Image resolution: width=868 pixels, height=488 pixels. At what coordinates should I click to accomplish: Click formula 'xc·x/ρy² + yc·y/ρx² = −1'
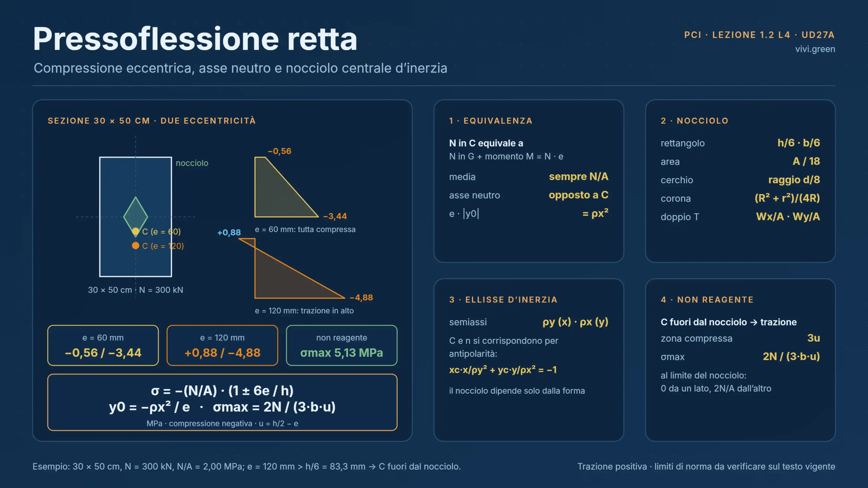click(503, 370)
